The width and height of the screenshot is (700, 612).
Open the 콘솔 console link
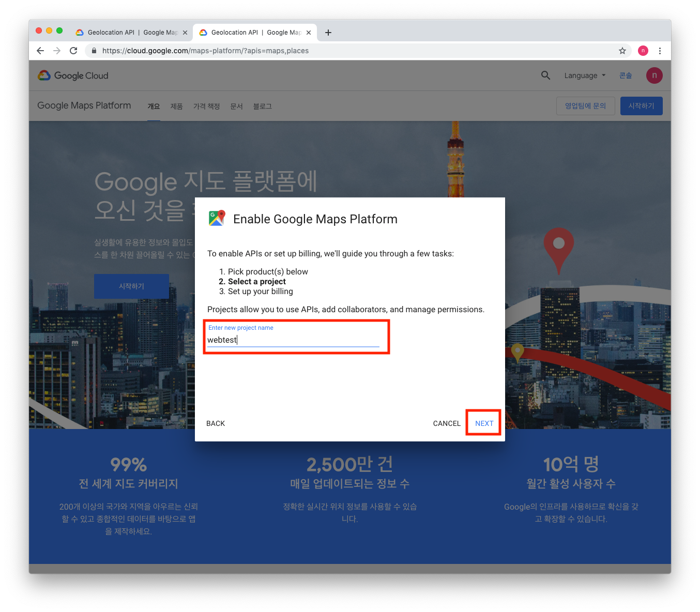(x=626, y=75)
